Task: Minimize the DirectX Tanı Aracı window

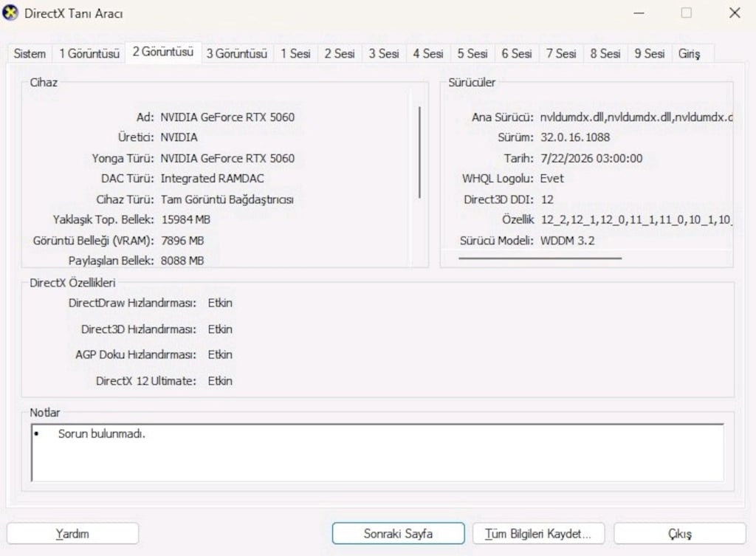Action: pos(639,13)
